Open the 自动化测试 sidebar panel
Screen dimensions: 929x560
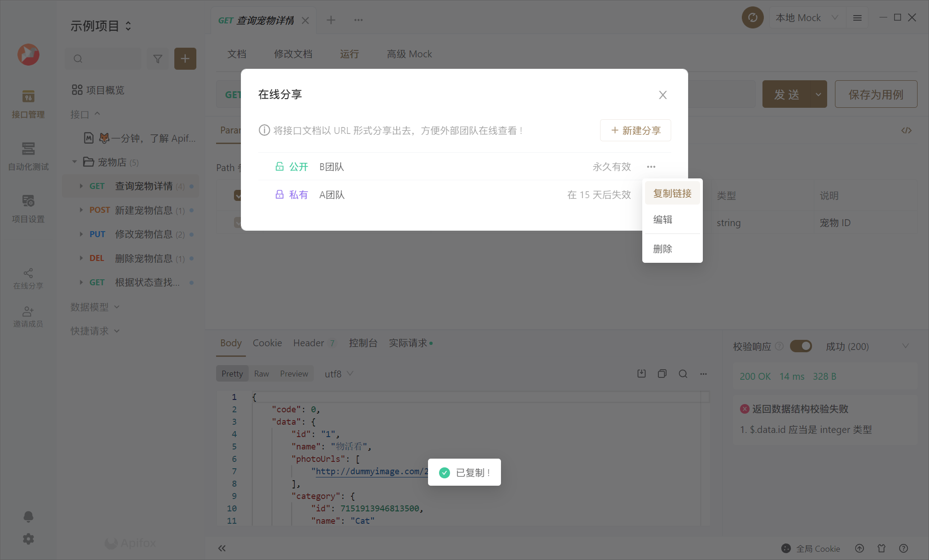pyautogui.click(x=28, y=155)
